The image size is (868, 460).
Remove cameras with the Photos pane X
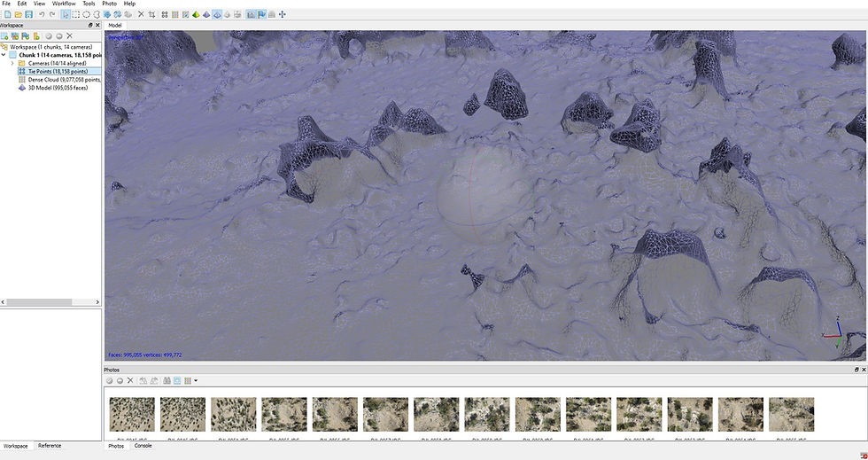coord(130,381)
